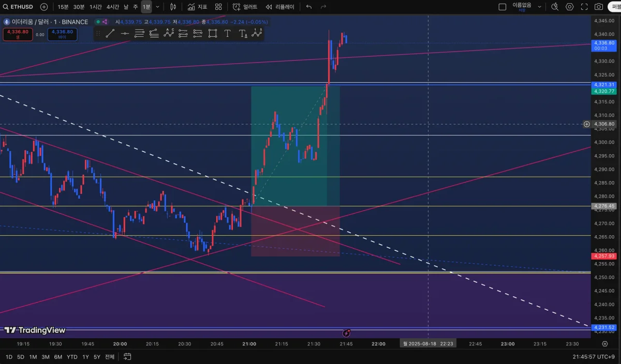Screen dimensions: 621x364
Task: Click the red 4,336.80 sell button
Action: coord(18,34)
